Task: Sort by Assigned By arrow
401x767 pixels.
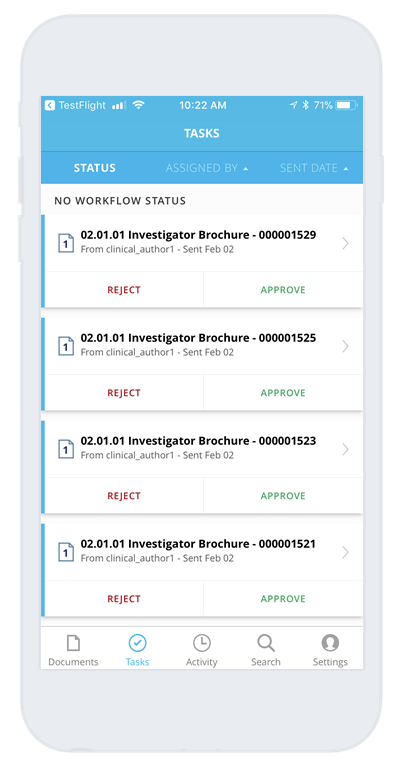Action: (x=245, y=169)
